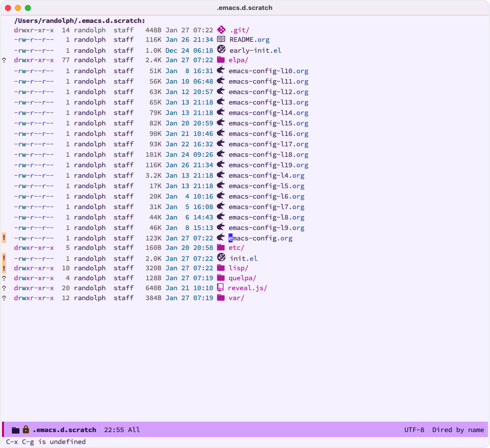
Task: Click the "C-x C-g is undefined" echo message
Action: click(46, 442)
